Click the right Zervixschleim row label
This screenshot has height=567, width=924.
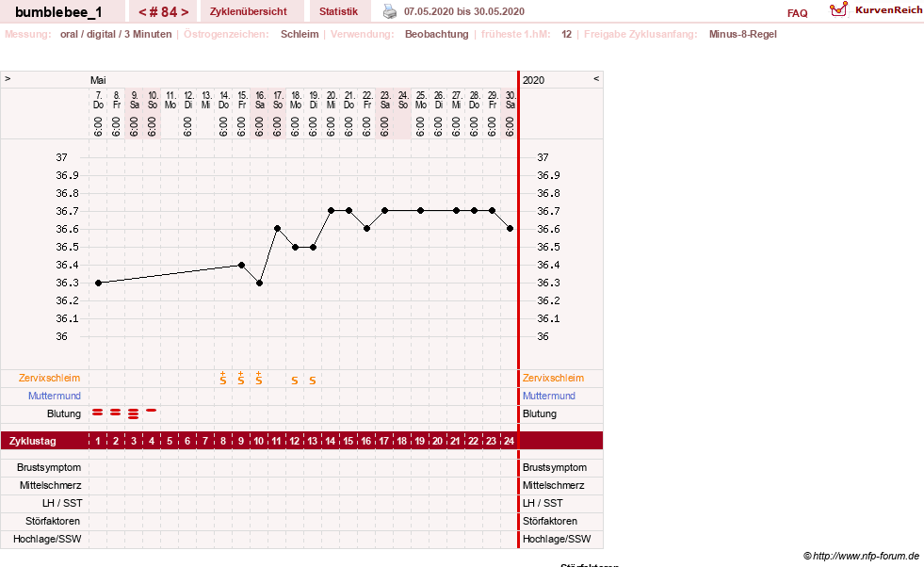(553, 378)
